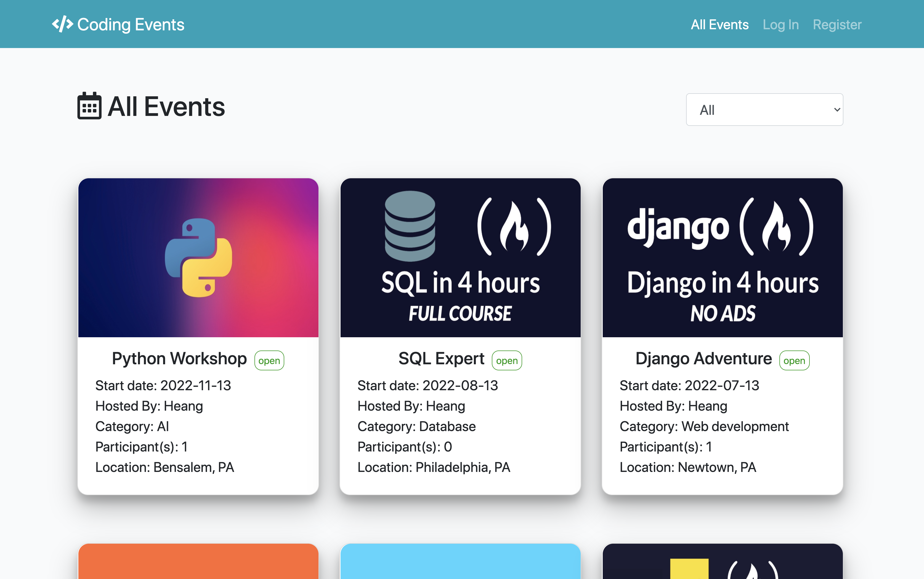The image size is (924, 579).
Task: Click the Python Workshop title
Action: pos(179,359)
